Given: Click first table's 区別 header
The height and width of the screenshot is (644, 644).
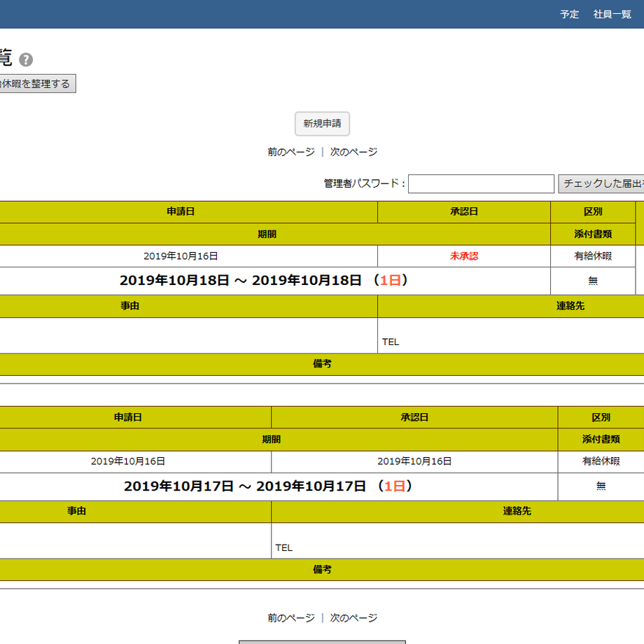Looking at the screenshot, I should (593, 212).
